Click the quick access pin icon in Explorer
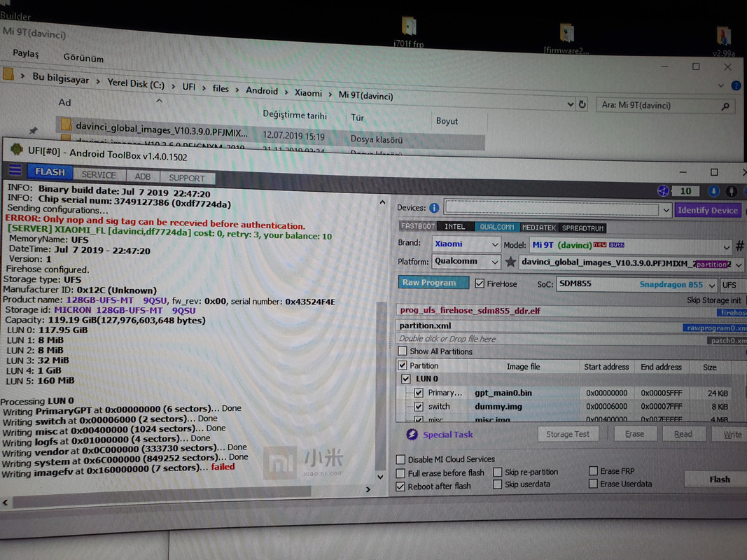Viewport: 747px width, 560px height. click(33, 130)
